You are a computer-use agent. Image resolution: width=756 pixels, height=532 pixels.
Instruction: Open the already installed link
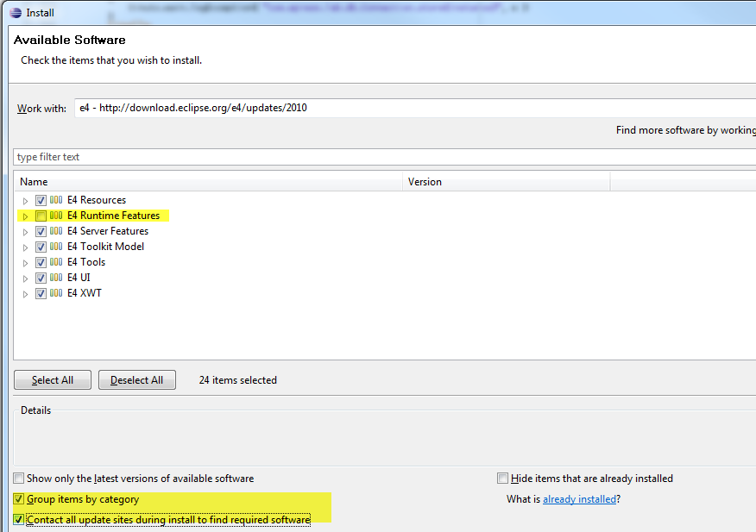pyautogui.click(x=580, y=499)
